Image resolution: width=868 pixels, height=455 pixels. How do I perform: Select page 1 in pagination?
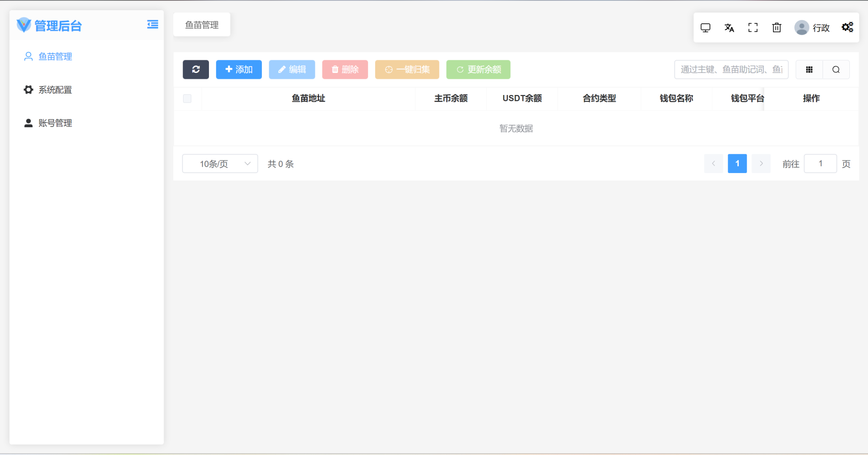pyautogui.click(x=737, y=163)
